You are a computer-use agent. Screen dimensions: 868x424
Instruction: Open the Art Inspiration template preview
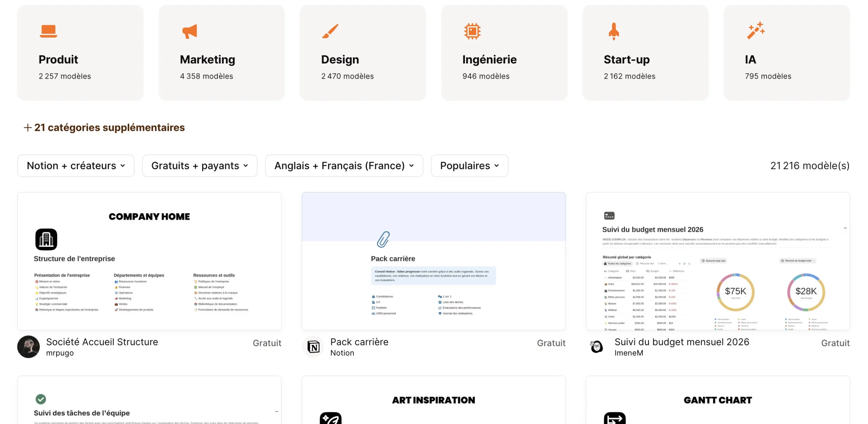tap(433, 400)
